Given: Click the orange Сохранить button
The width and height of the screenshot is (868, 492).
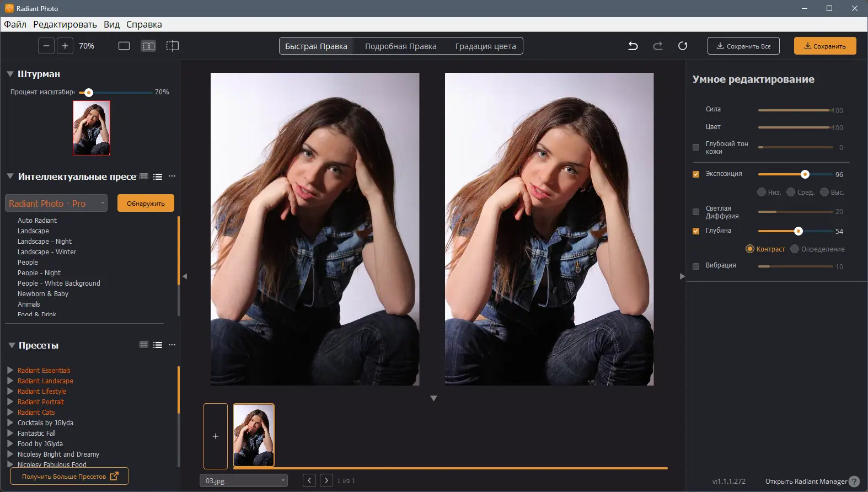Looking at the screenshot, I should coord(825,46).
